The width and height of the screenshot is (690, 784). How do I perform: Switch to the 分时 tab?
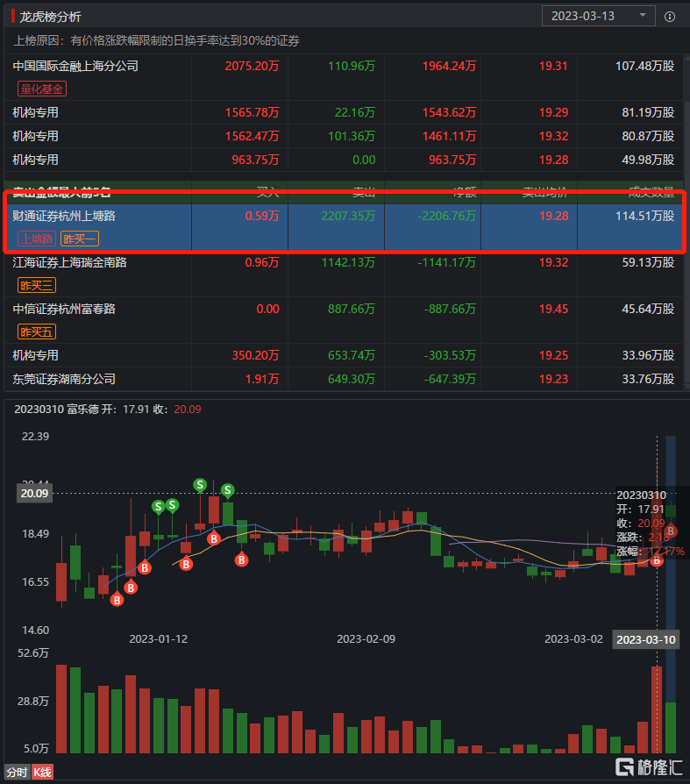17,773
